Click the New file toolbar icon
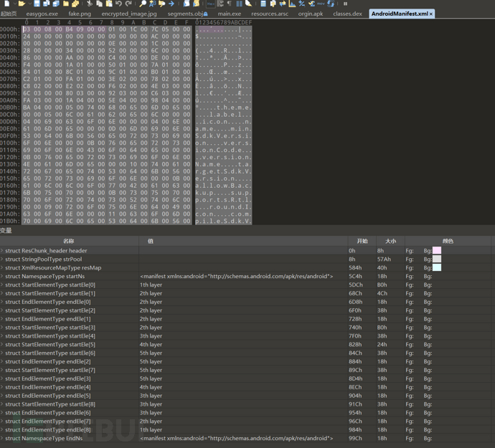Viewport: 495px width, 448px height. (x=6, y=4)
